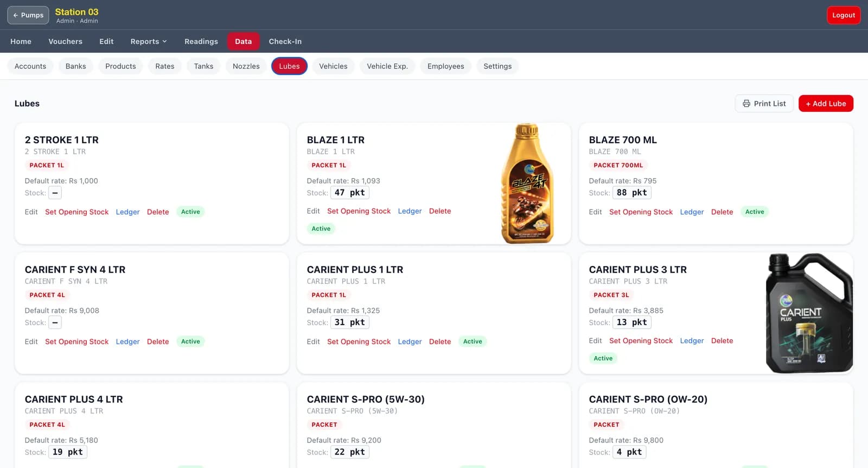868x468 pixels.
Task: Open the Home menu item
Action: pos(21,41)
